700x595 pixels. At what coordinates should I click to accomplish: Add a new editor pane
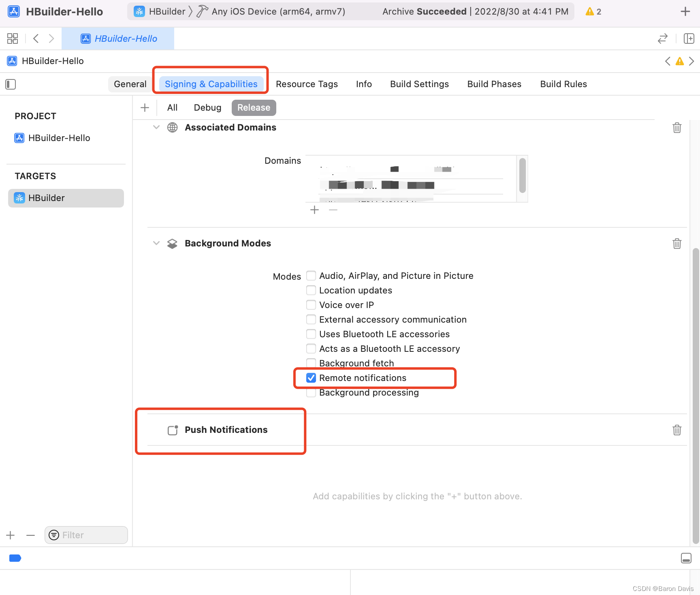point(689,39)
